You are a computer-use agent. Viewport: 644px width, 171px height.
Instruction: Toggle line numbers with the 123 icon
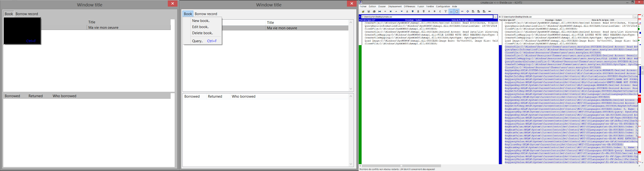click(x=462, y=12)
